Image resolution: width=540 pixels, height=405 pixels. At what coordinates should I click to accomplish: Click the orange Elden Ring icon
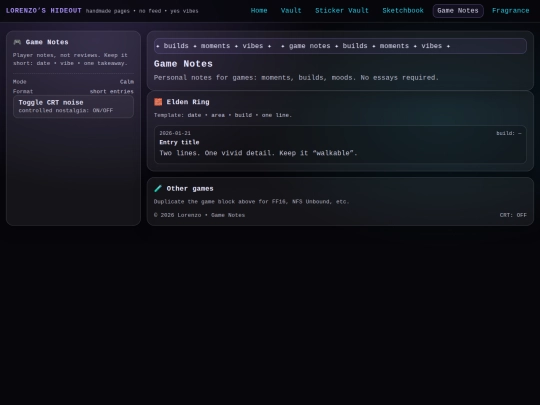pos(158,102)
